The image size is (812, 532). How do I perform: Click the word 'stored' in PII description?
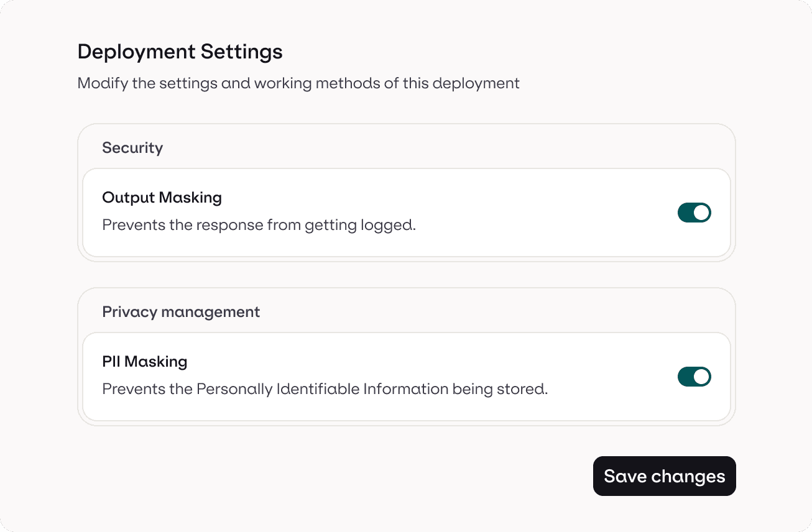[525, 390]
